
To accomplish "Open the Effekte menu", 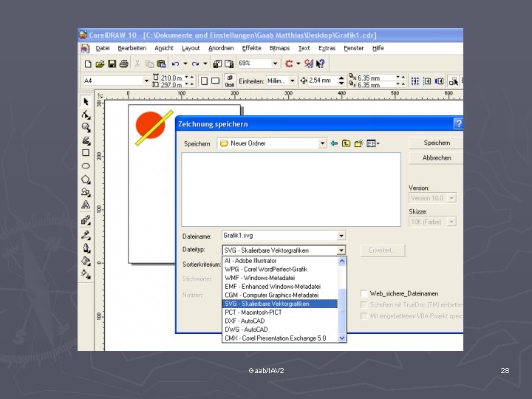I will [251, 48].
